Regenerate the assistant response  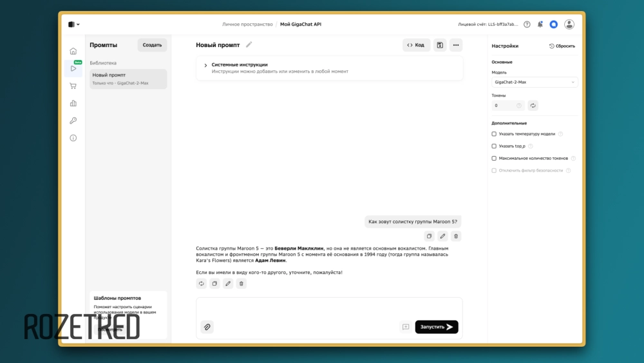202,284
